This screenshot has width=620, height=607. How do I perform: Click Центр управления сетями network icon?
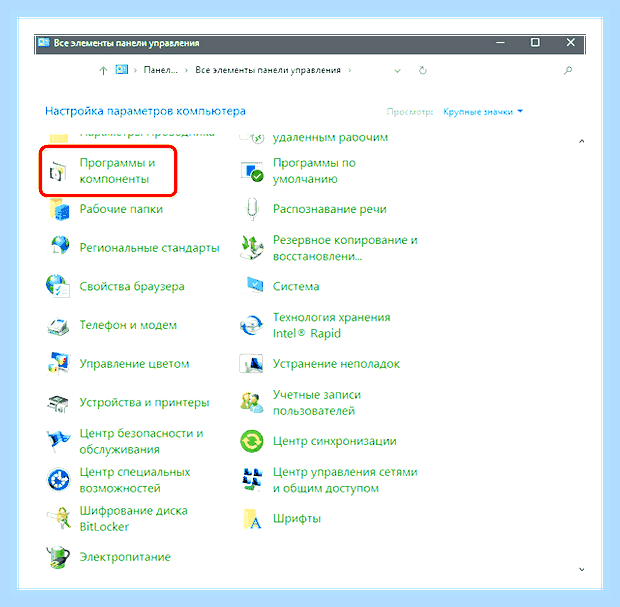252,479
